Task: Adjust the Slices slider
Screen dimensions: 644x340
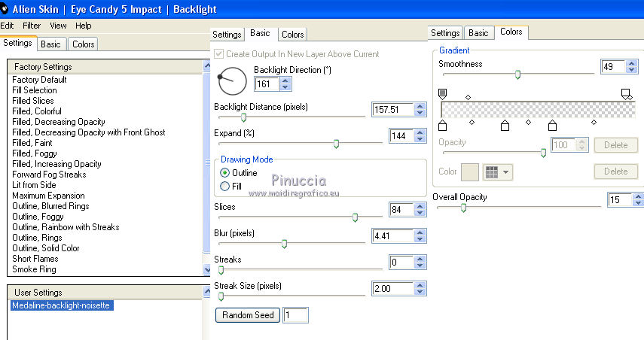Action: (356, 218)
